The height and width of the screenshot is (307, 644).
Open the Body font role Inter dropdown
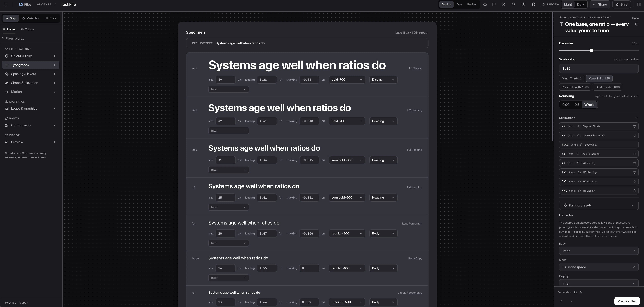click(x=599, y=251)
